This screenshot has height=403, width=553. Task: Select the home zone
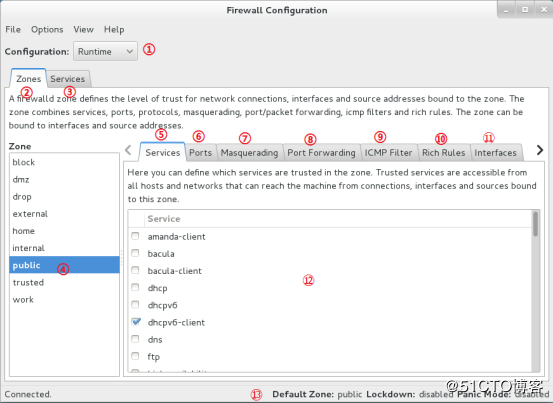click(x=64, y=231)
